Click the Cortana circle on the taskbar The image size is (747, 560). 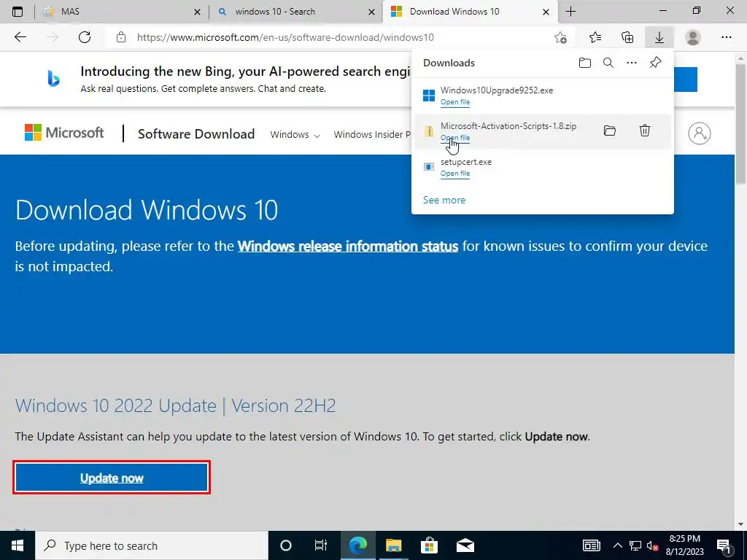(x=285, y=545)
